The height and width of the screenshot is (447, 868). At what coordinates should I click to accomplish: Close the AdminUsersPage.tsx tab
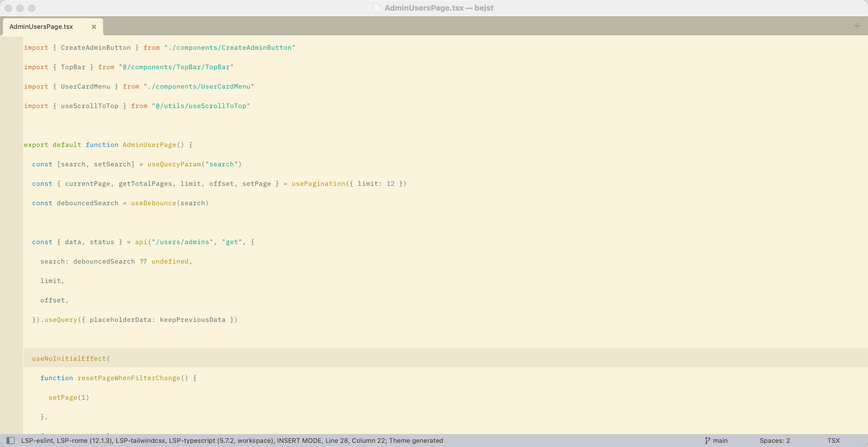(94, 27)
